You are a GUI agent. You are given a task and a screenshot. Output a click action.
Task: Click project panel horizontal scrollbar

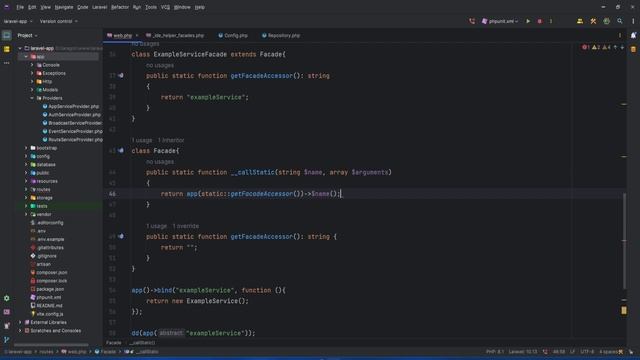coord(51,344)
